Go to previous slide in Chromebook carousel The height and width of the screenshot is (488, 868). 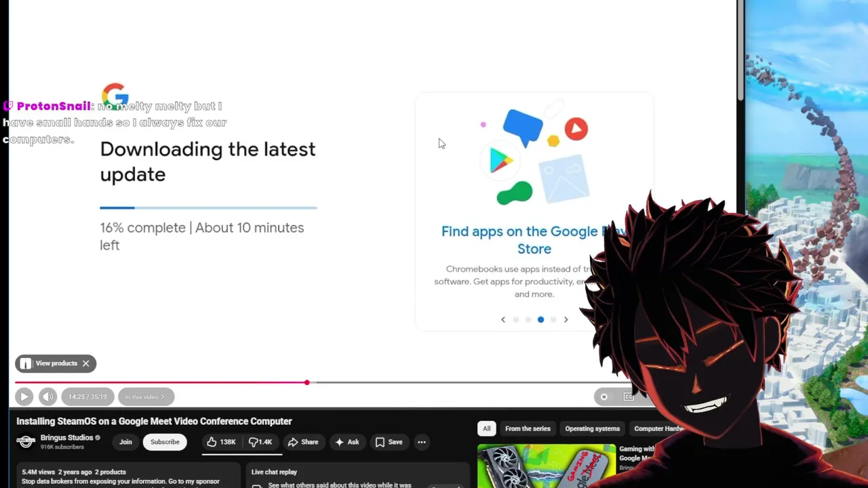click(x=502, y=319)
